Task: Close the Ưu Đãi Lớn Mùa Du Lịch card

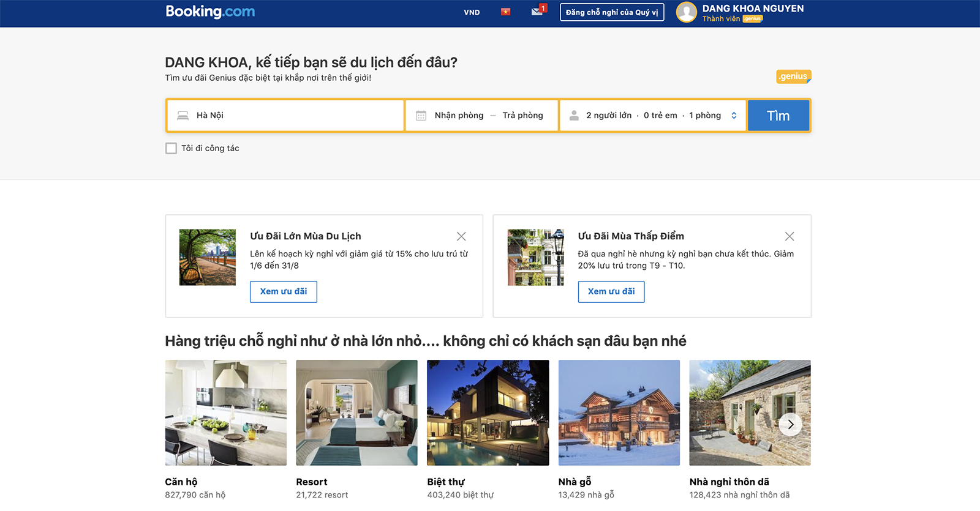Action: (461, 236)
